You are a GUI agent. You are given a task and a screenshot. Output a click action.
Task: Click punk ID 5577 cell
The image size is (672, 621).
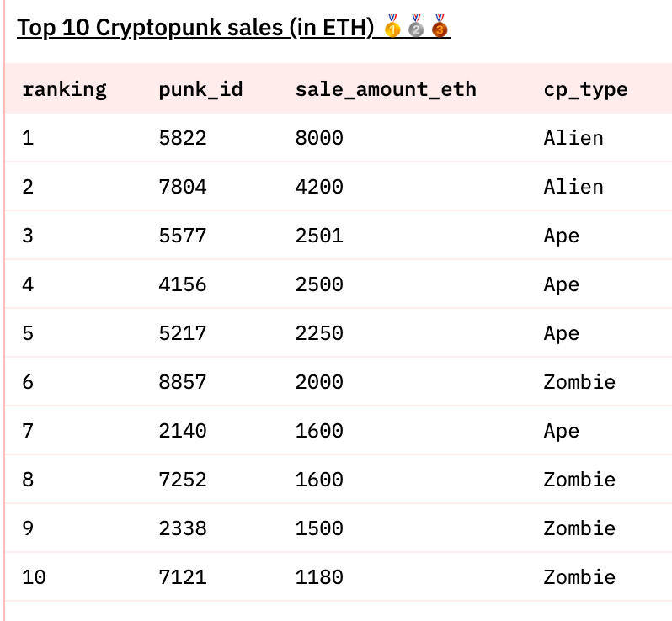tap(182, 236)
